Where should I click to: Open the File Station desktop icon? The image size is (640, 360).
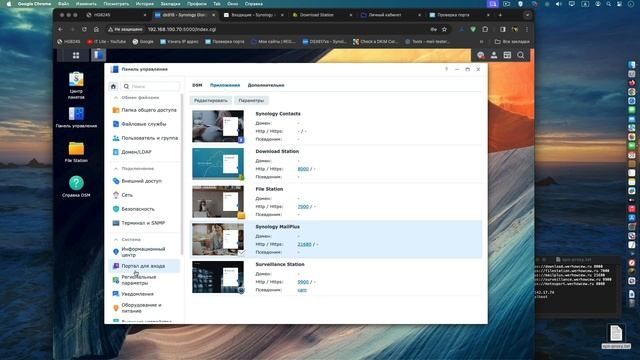pos(76,152)
